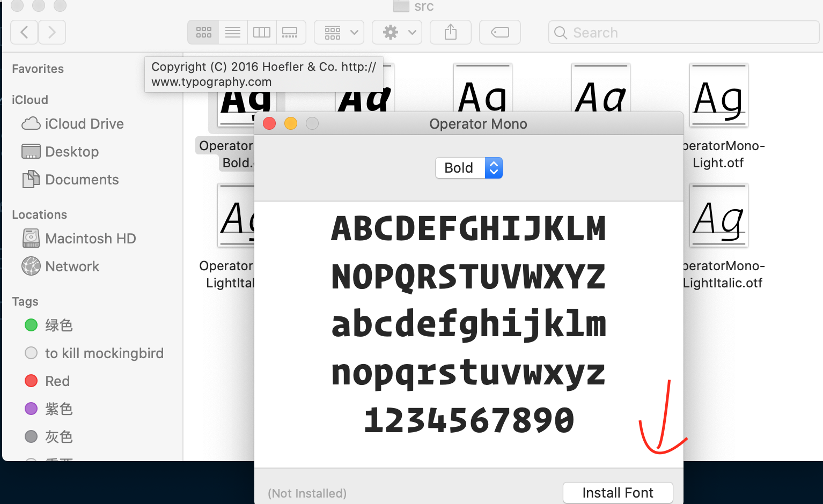Open the item grouping dropdown
This screenshot has width=823, height=504.
(x=339, y=32)
